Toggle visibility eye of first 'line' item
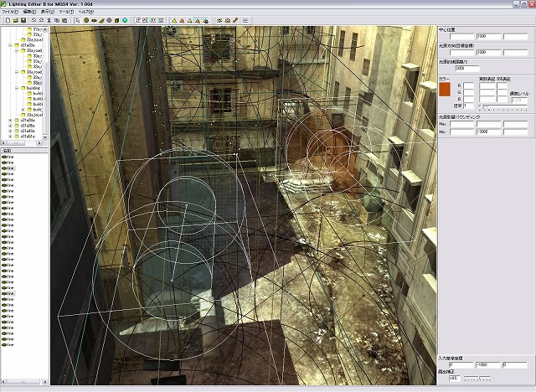The width and height of the screenshot is (536, 392). point(5,155)
